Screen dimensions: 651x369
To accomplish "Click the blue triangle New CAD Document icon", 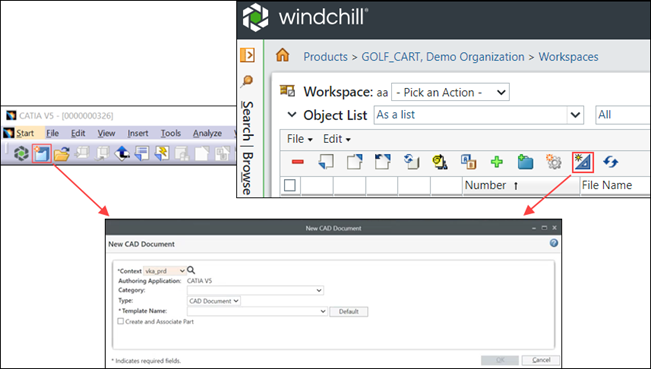I will click(583, 162).
